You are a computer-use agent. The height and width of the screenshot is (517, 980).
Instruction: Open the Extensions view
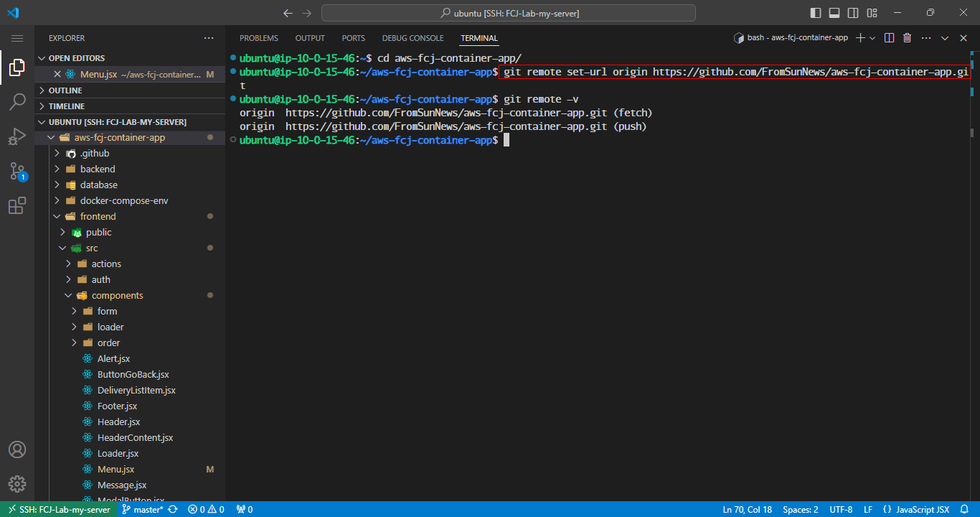pos(17,206)
